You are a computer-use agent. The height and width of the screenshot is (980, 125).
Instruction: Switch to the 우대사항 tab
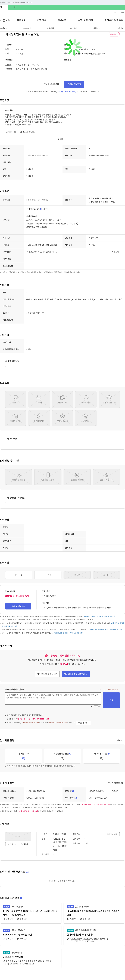click(50, 28)
